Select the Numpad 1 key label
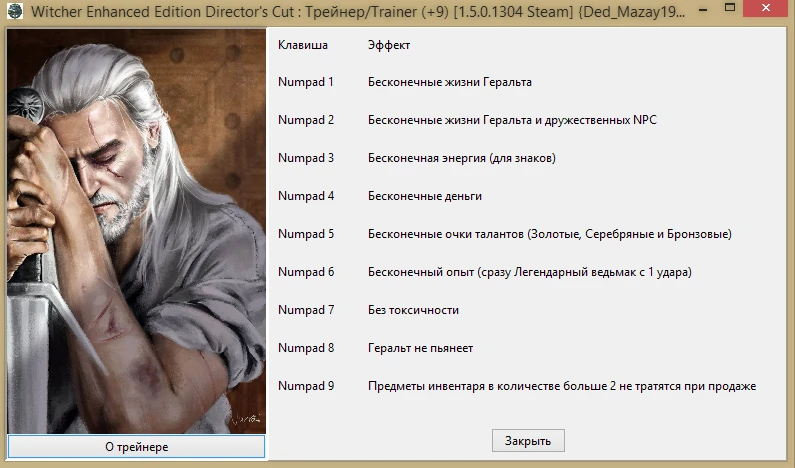Viewport: 795px width, 468px height. point(306,82)
